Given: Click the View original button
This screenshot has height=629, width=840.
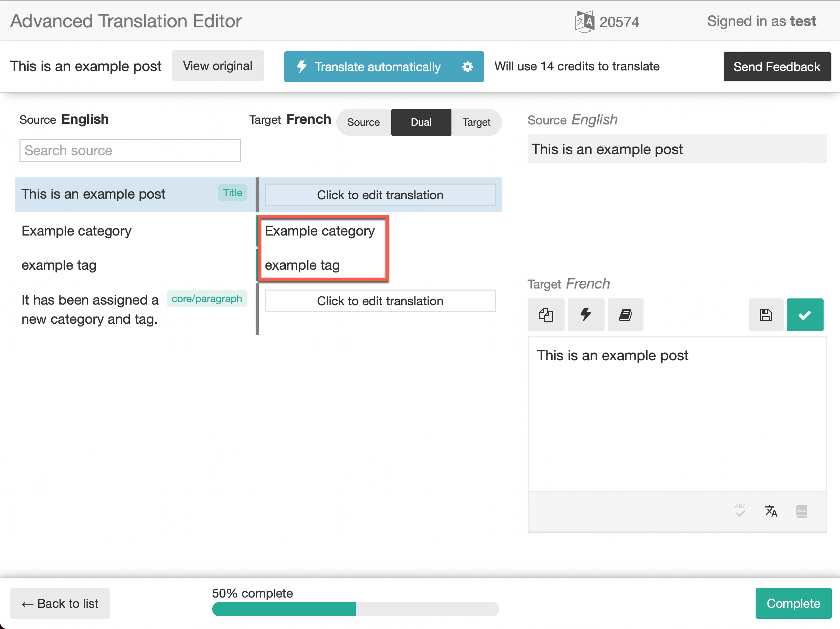Looking at the screenshot, I should coord(218,66).
